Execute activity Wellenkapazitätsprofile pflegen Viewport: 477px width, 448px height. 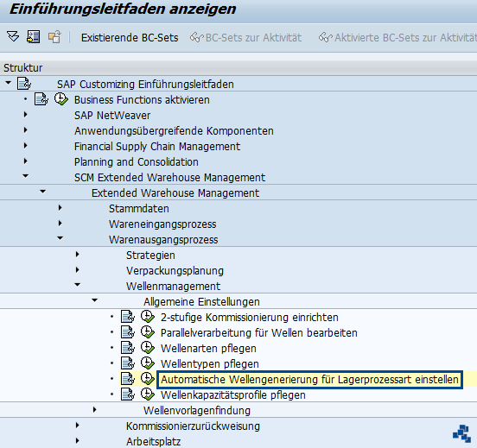(x=148, y=394)
